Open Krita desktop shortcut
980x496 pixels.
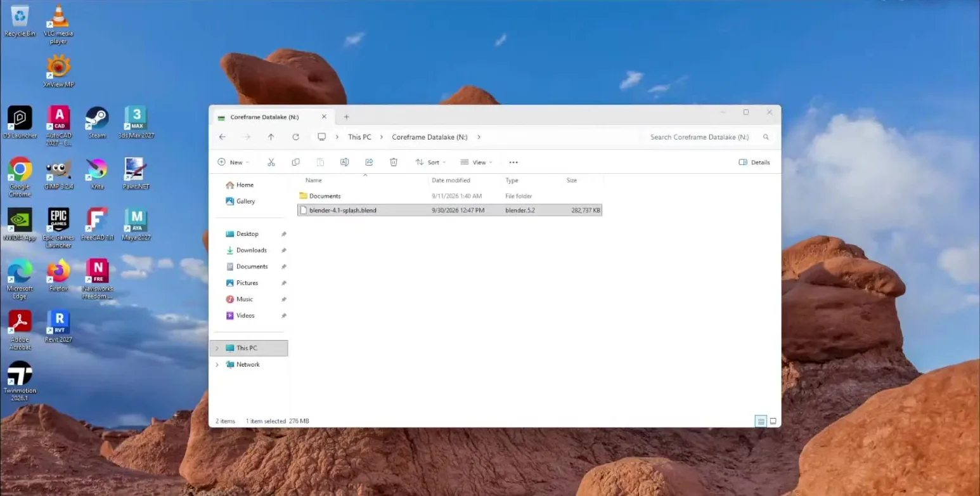tap(97, 174)
